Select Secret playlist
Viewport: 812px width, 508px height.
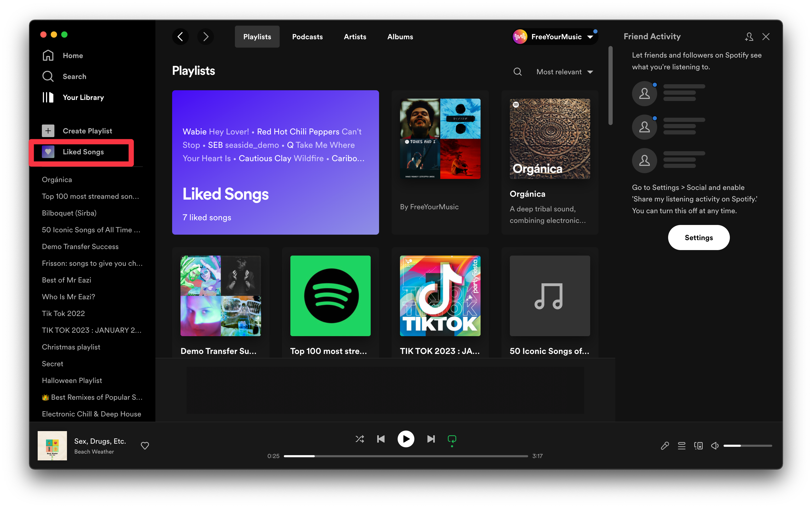pyautogui.click(x=52, y=364)
